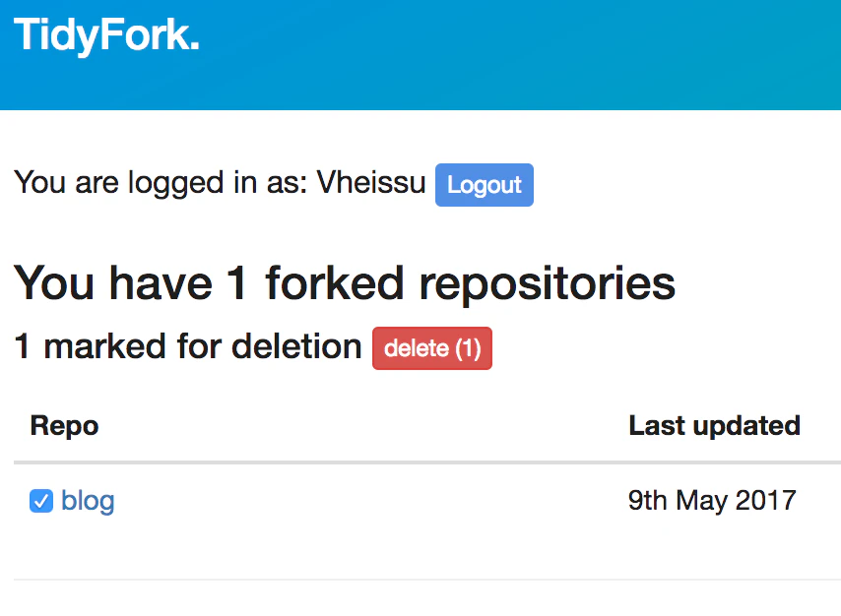The height and width of the screenshot is (616, 841).
Task: Click the delete button's count badge
Action: tap(470, 347)
